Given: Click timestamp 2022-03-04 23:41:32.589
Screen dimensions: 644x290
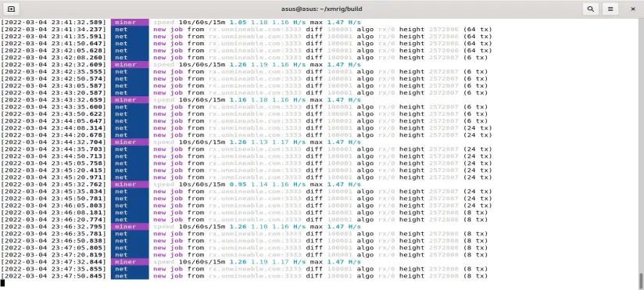Looking at the screenshot, I should click(53, 22).
